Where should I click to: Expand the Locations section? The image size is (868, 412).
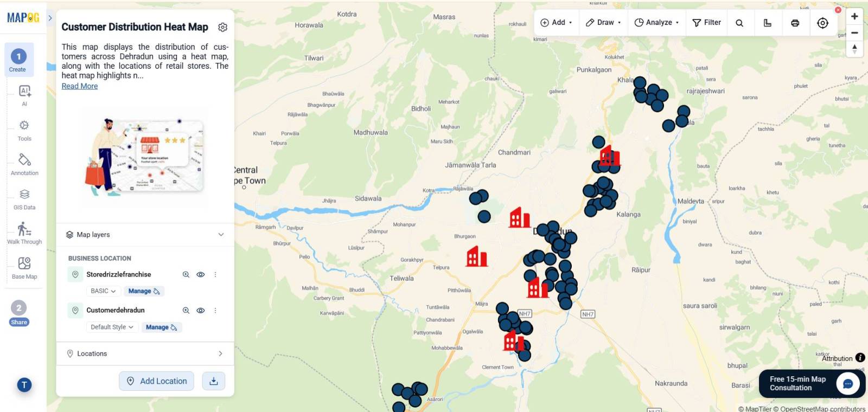coord(145,353)
